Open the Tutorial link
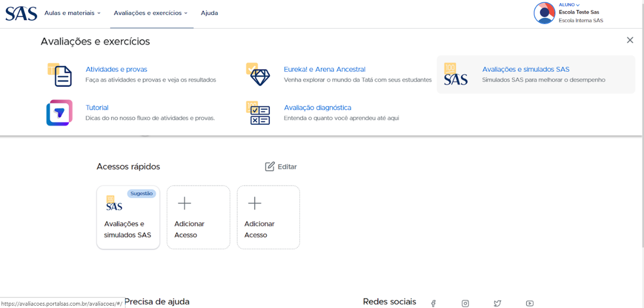The height and width of the screenshot is (308, 644). (x=97, y=108)
